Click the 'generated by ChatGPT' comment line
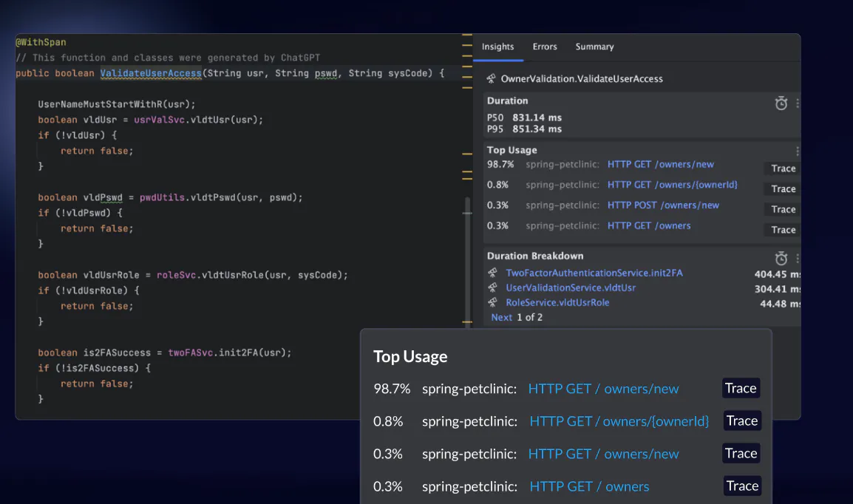The image size is (853, 504). pyautogui.click(x=168, y=58)
